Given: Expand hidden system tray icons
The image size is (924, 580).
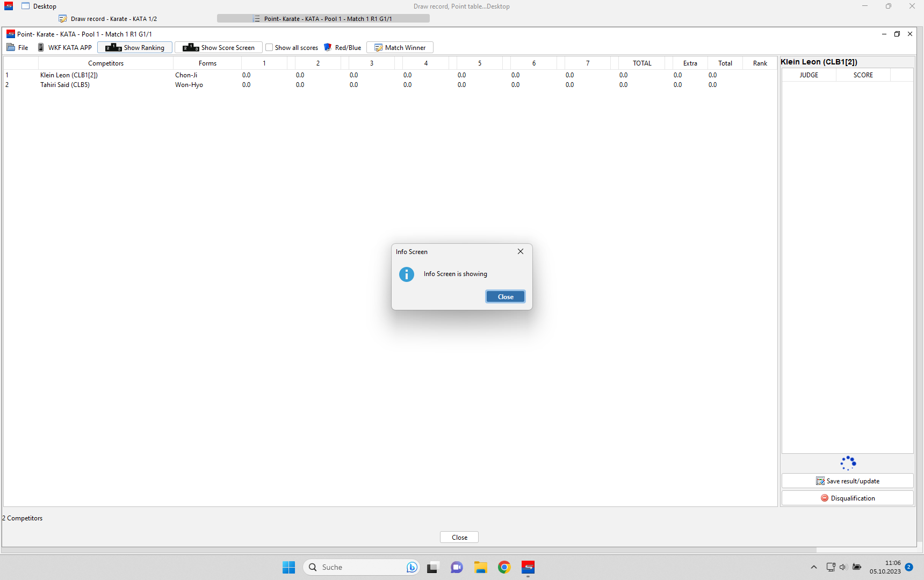Looking at the screenshot, I should pos(813,567).
